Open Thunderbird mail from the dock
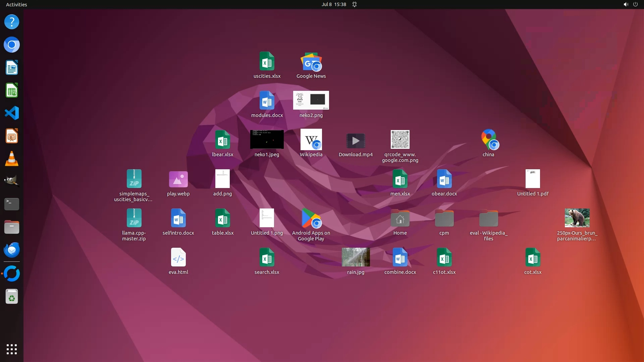Screen dimensions: 644x362 12,250
